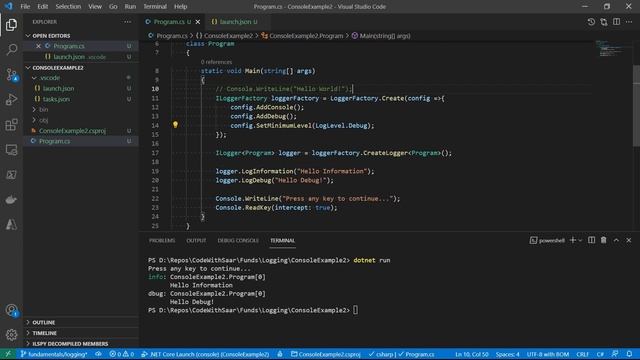Screen dimensions: 640x360
Task: Click errors and warnings counter in status bar
Action: tap(122, 354)
